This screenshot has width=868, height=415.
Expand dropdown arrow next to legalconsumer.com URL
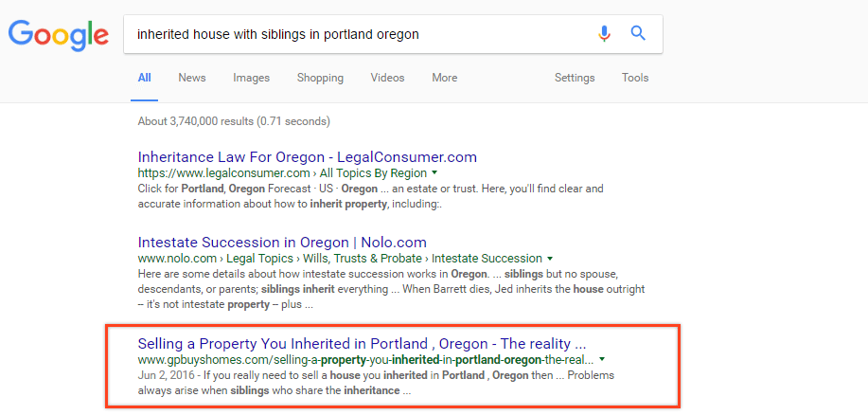(x=434, y=173)
